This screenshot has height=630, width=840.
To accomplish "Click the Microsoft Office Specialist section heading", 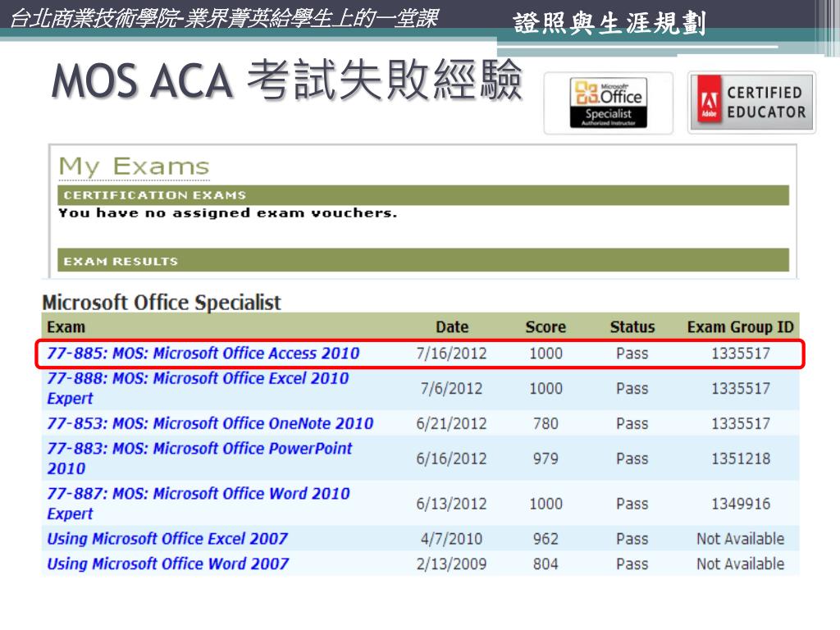I will tap(162, 302).
